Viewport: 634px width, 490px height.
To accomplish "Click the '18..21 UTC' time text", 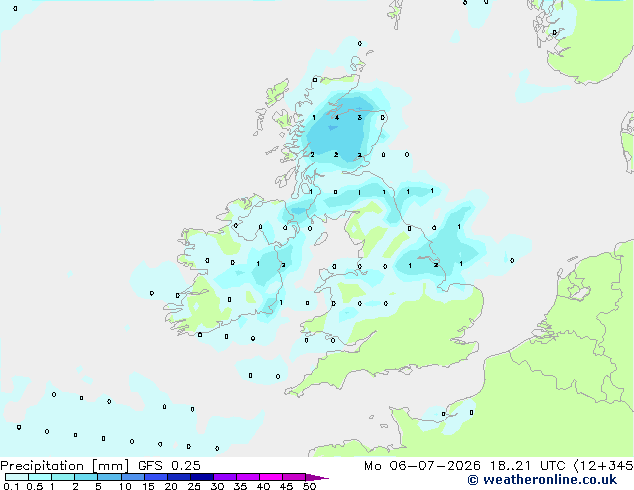I will 527,466.
